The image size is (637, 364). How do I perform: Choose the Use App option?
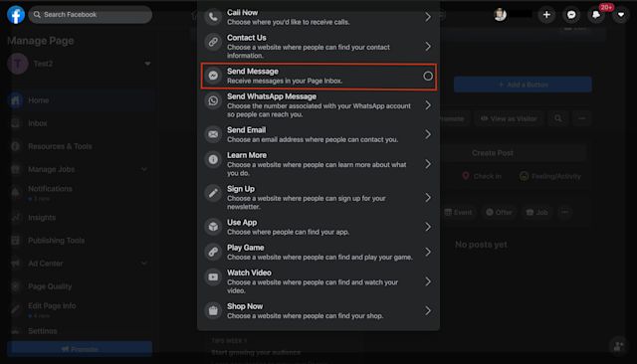tap(318, 227)
